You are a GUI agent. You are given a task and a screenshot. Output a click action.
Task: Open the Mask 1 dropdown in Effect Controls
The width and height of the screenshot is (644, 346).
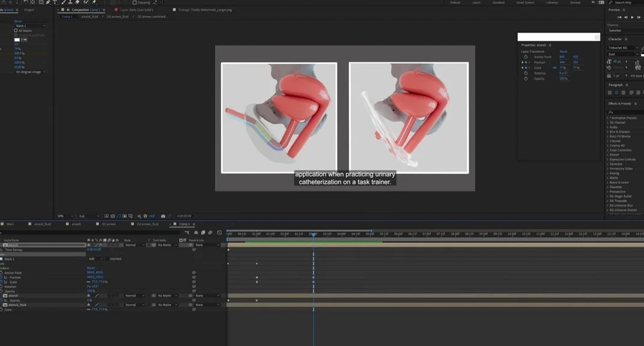tap(30, 26)
